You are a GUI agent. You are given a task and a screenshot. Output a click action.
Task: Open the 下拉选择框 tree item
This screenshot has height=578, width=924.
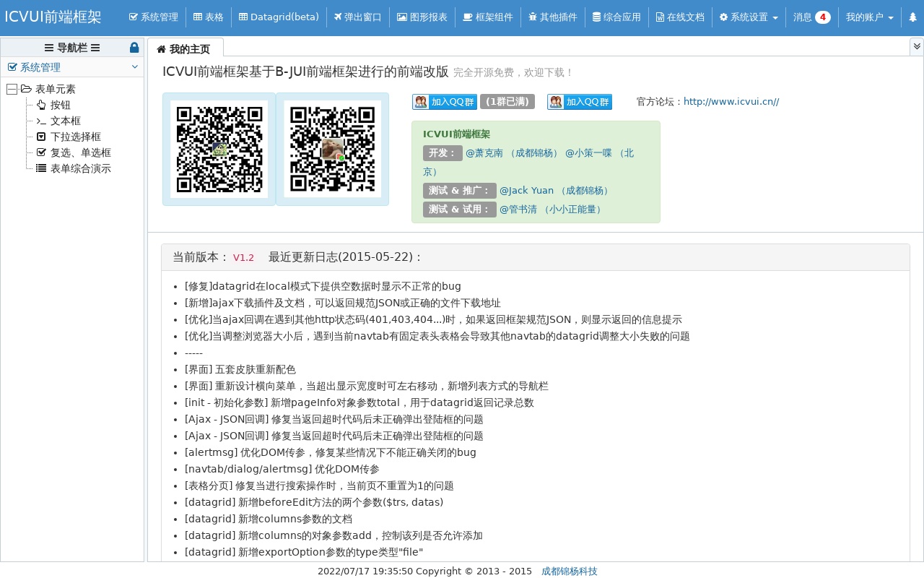pyautogui.click(x=76, y=137)
